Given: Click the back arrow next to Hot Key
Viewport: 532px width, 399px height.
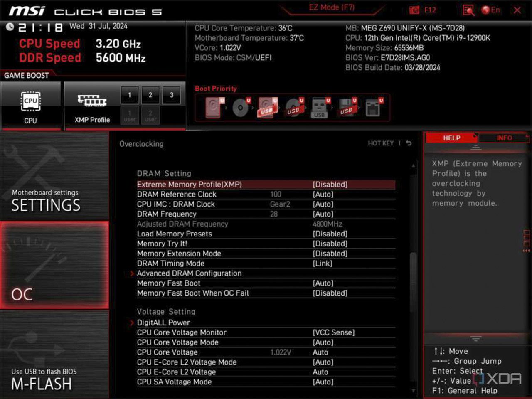Looking at the screenshot, I should [x=409, y=143].
